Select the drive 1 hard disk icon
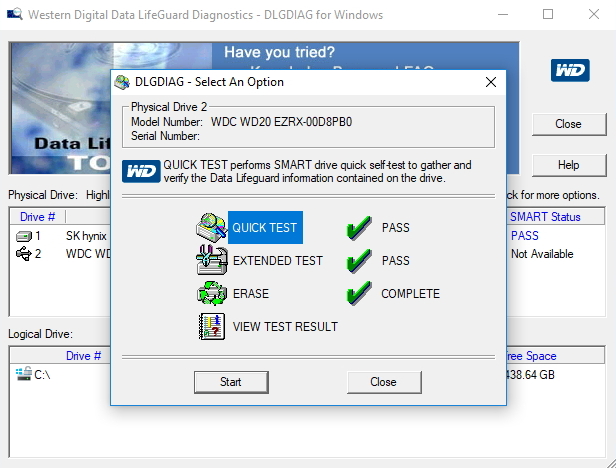Screen dimensions: 616x468 [24, 236]
